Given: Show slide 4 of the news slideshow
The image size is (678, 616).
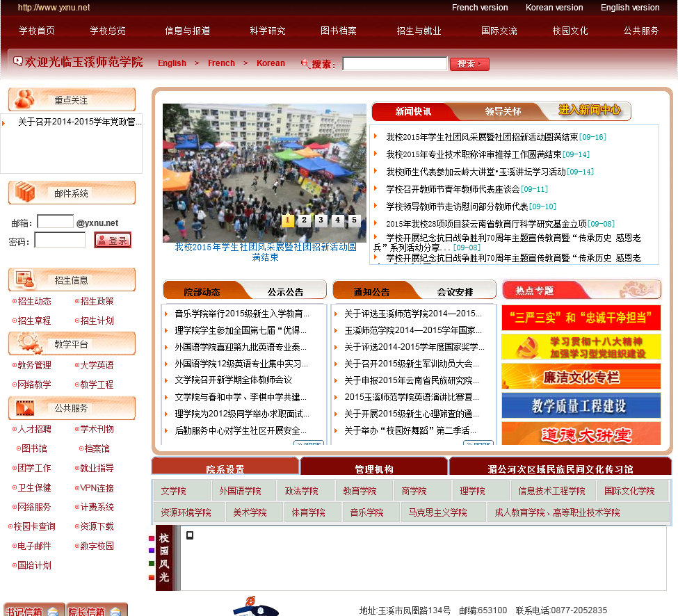Looking at the screenshot, I should coord(338,220).
